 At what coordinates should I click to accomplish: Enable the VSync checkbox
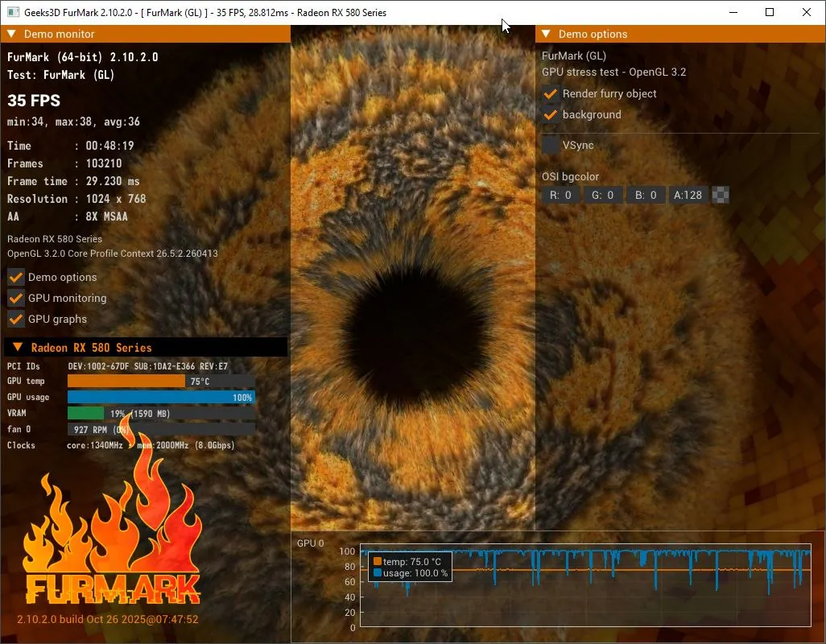point(551,145)
